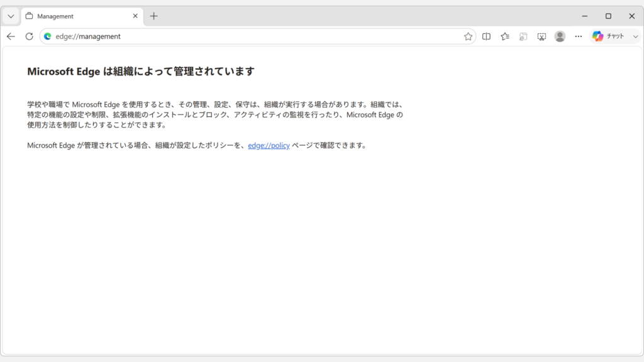The height and width of the screenshot is (362, 644).
Task: Open the user profile avatar
Action: coord(560,36)
